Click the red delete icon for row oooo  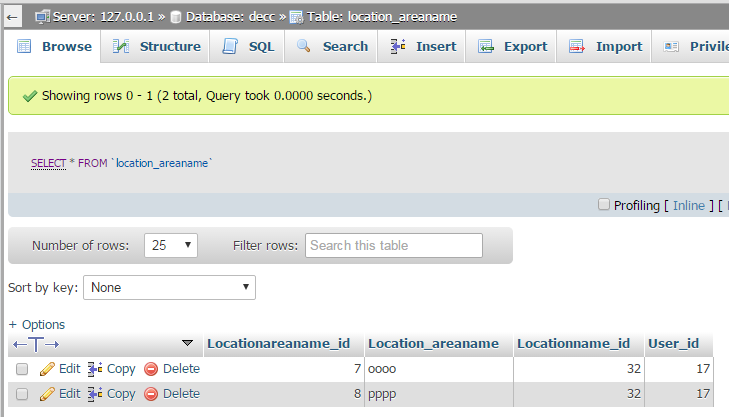point(151,369)
